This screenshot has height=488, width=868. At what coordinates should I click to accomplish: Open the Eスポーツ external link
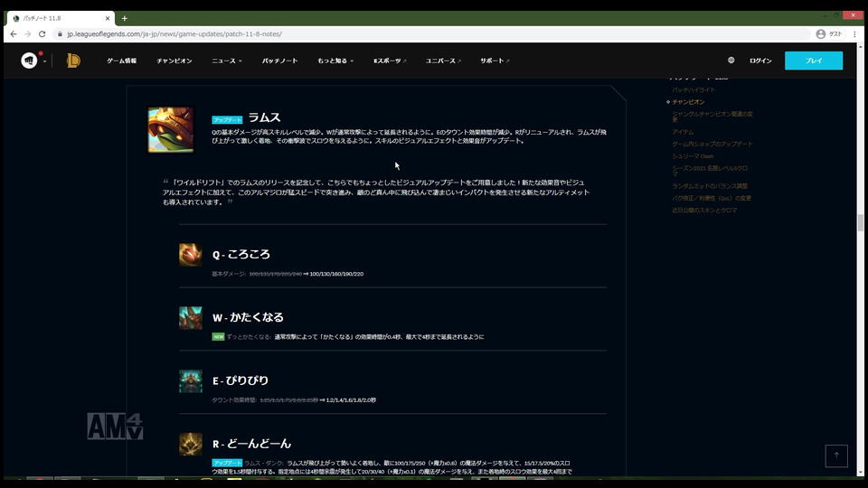pos(390,61)
